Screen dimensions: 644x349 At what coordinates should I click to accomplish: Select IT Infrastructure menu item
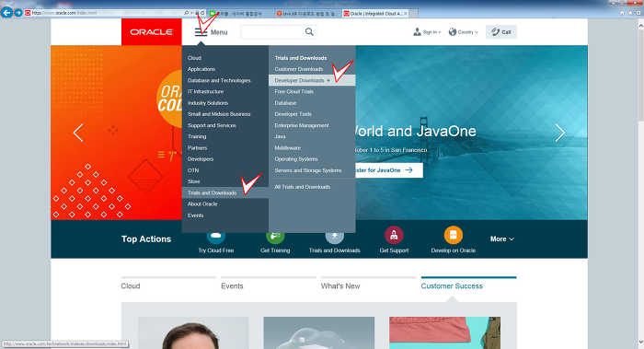pyautogui.click(x=205, y=92)
